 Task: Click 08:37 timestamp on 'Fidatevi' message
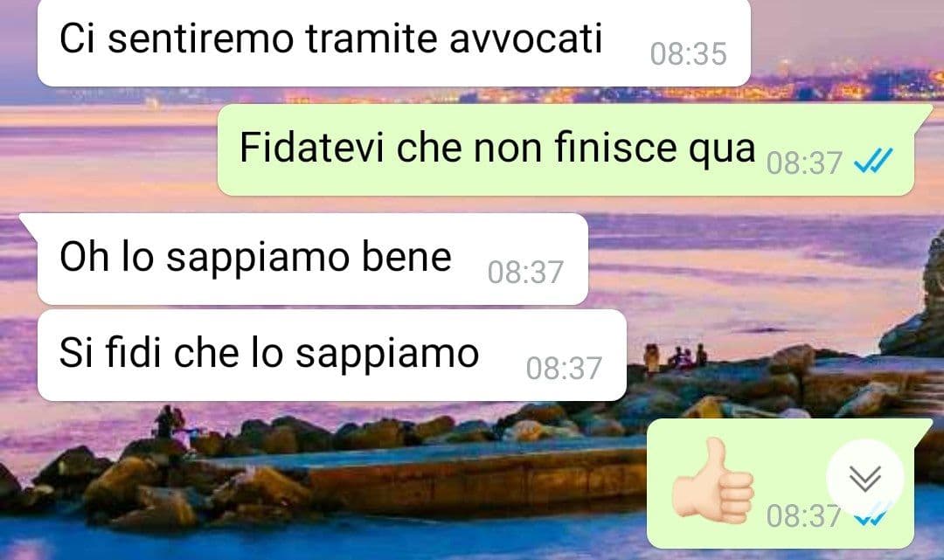[x=804, y=163]
